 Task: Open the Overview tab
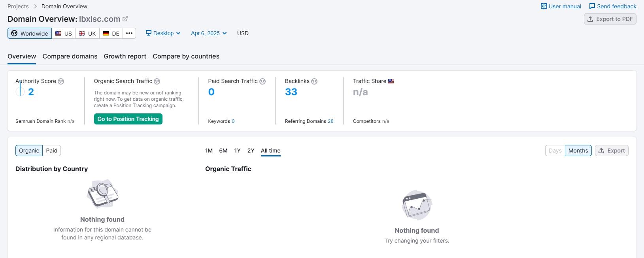[x=22, y=56]
